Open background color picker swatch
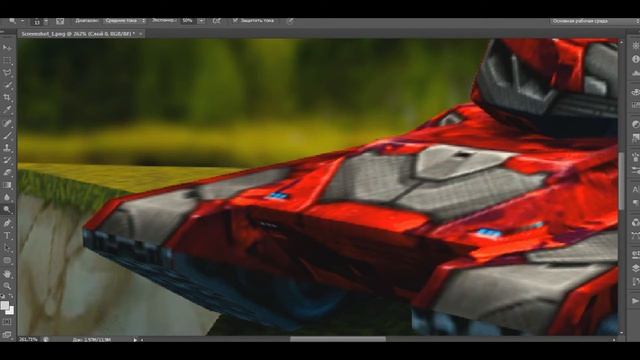 pyautogui.click(x=10, y=311)
